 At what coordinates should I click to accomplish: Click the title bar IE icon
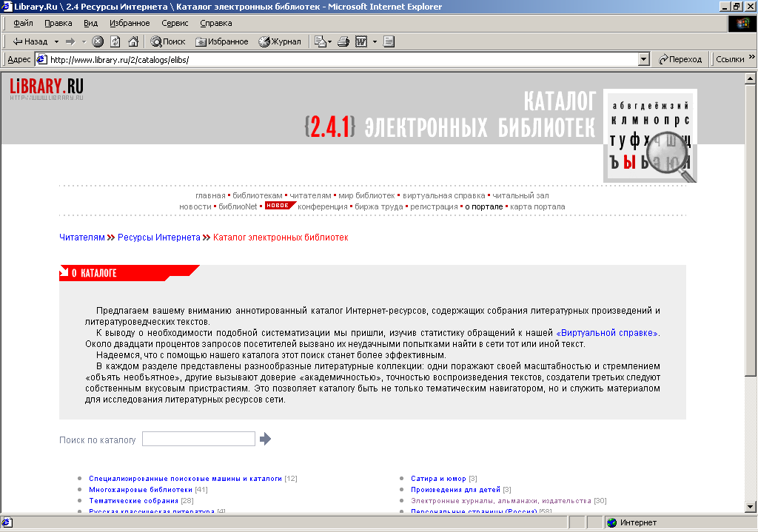coord(6,6)
